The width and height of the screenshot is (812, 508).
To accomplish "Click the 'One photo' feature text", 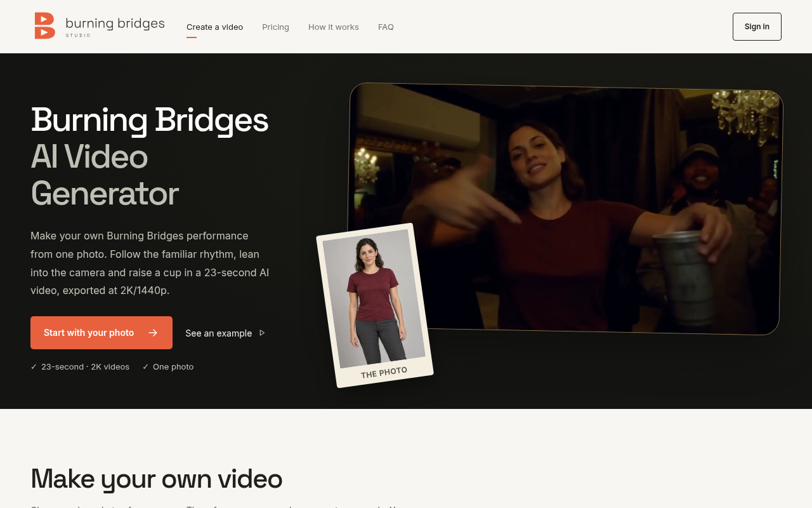I will [173, 366].
